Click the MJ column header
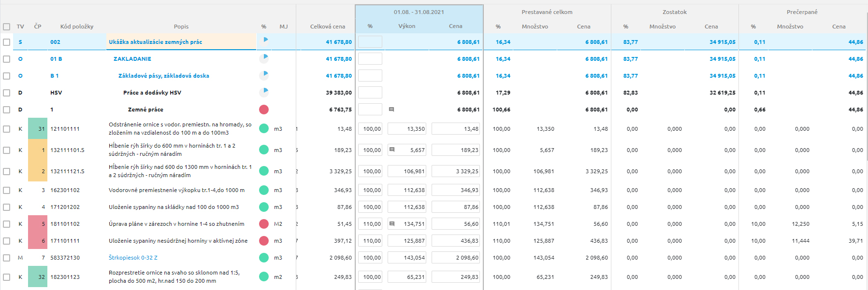This screenshot has width=868, height=290. point(284,27)
